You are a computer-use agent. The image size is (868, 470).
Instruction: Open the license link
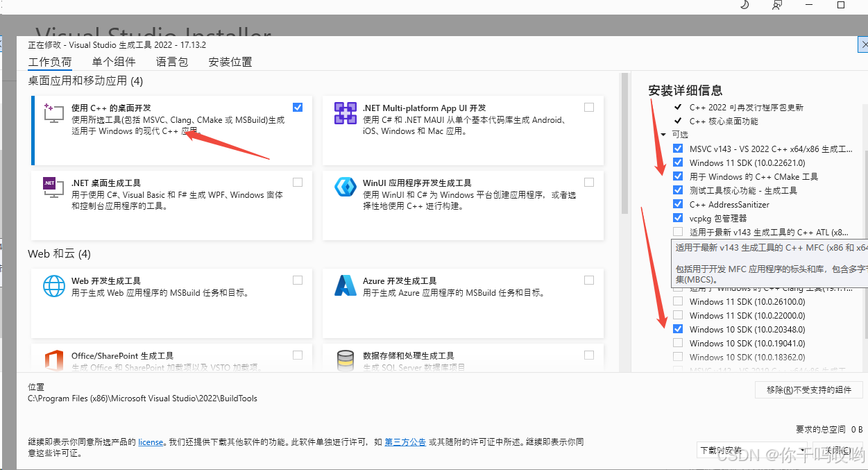[151, 442]
